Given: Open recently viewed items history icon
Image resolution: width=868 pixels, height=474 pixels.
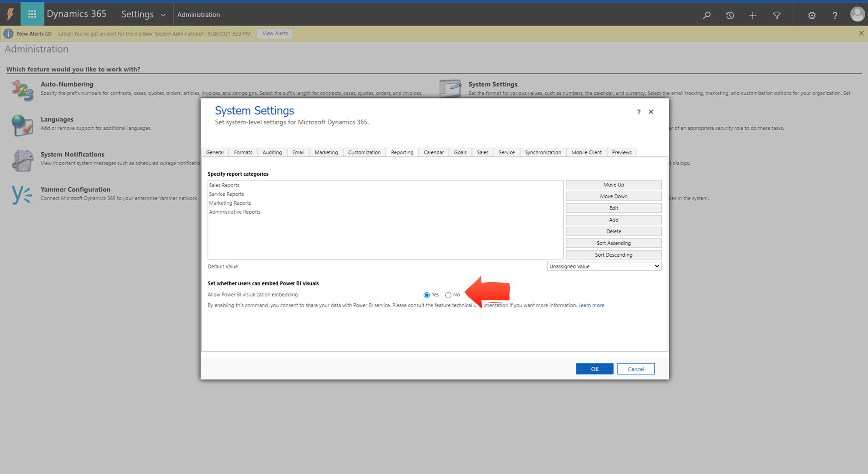Looking at the screenshot, I should pyautogui.click(x=730, y=15).
